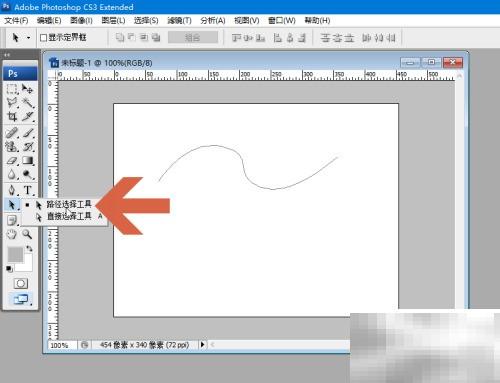The image size is (500, 383).
Task: Open the 文件(F) menu
Action: coord(16,21)
